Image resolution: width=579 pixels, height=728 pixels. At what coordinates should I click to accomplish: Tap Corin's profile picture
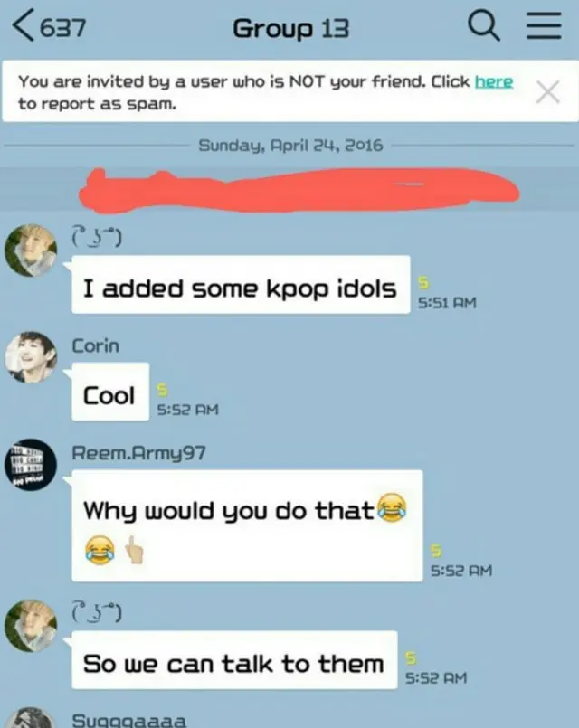tap(31, 357)
